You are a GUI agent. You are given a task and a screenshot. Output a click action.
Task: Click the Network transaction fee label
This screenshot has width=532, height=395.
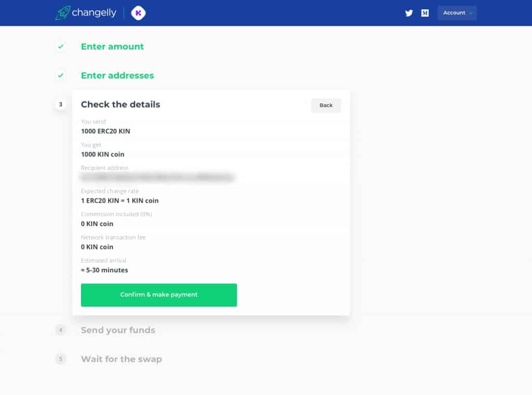tap(113, 237)
